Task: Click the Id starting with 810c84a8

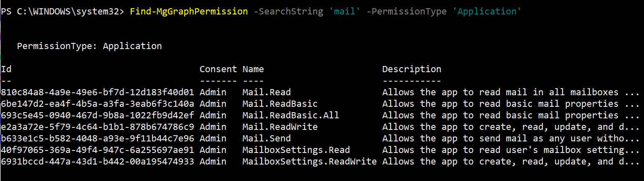Action: click(x=98, y=92)
